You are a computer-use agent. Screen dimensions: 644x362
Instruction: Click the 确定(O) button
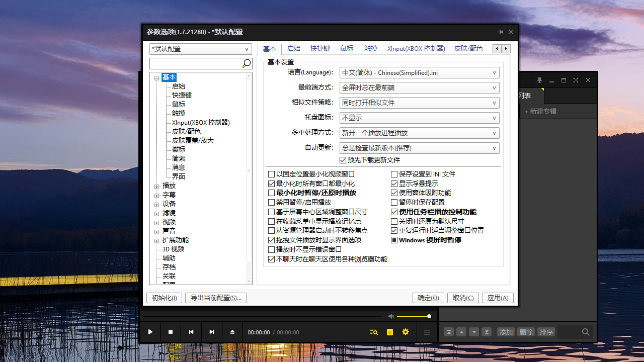pyautogui.click(x=428, y=298)
